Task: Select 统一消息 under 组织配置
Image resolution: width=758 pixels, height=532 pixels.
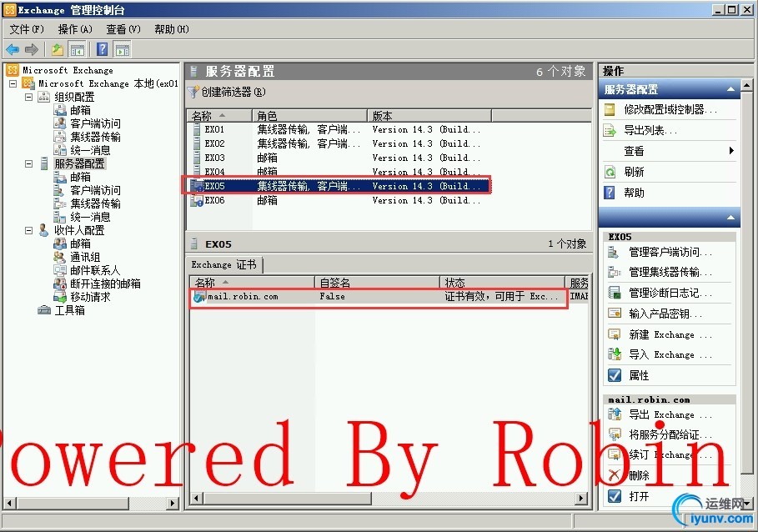Action: tap(90, 150)
